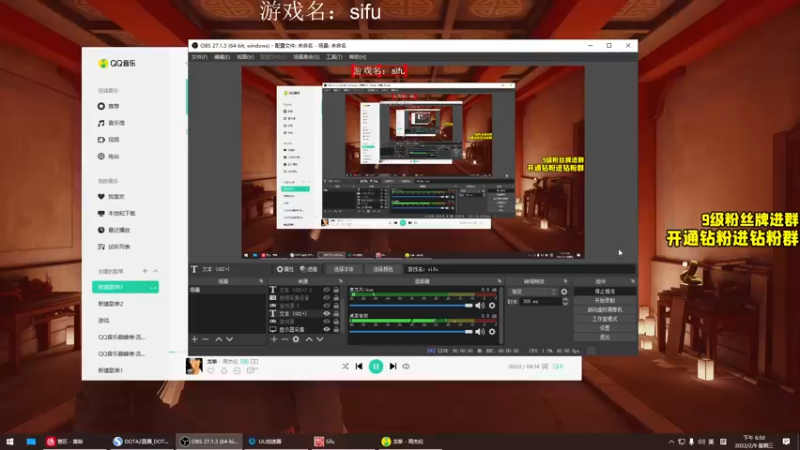The image size is (800, 450).
Task: Open more options on 新建歌单3
Action: pyautogui.click(x=153, y=287)
